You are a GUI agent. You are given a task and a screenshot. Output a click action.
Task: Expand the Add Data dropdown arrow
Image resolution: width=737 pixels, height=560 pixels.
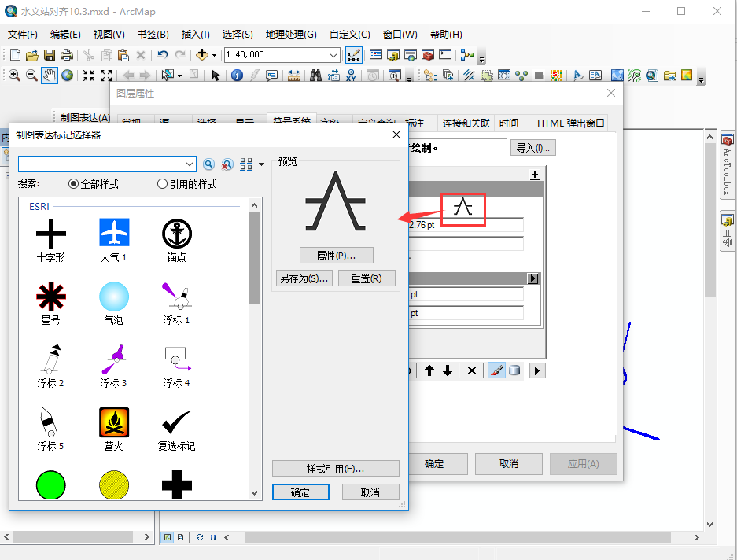(214, 56)
